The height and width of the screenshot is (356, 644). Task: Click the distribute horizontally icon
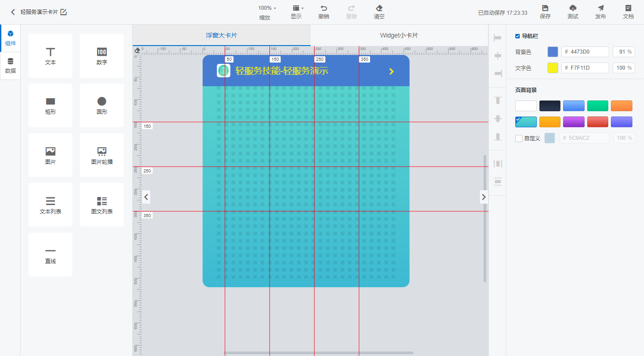497,163
